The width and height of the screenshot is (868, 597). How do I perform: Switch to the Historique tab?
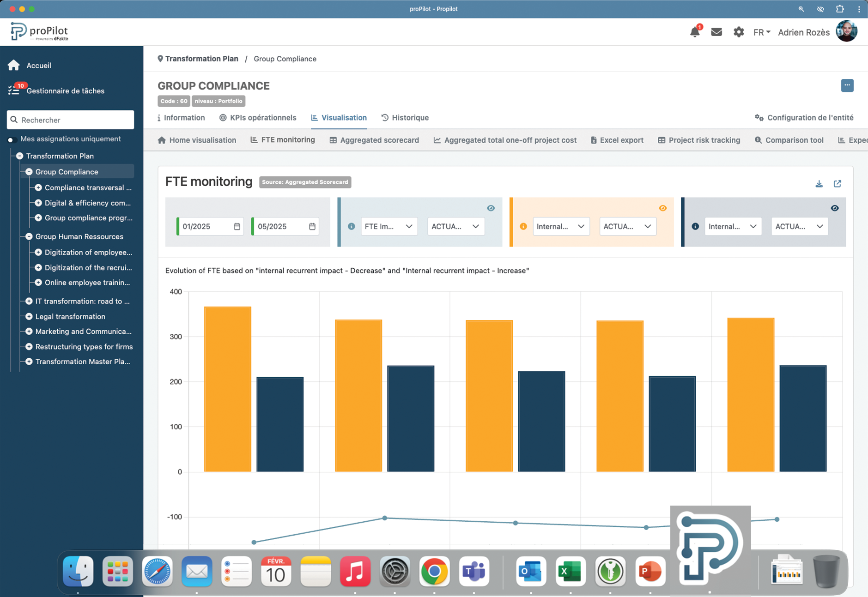tap(405, 118)
